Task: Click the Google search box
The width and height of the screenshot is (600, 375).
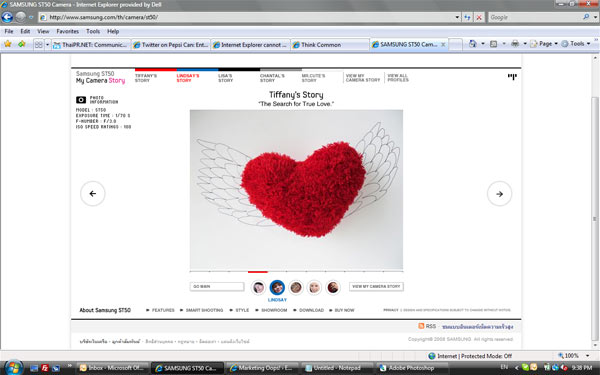Action: pos(535,17)
